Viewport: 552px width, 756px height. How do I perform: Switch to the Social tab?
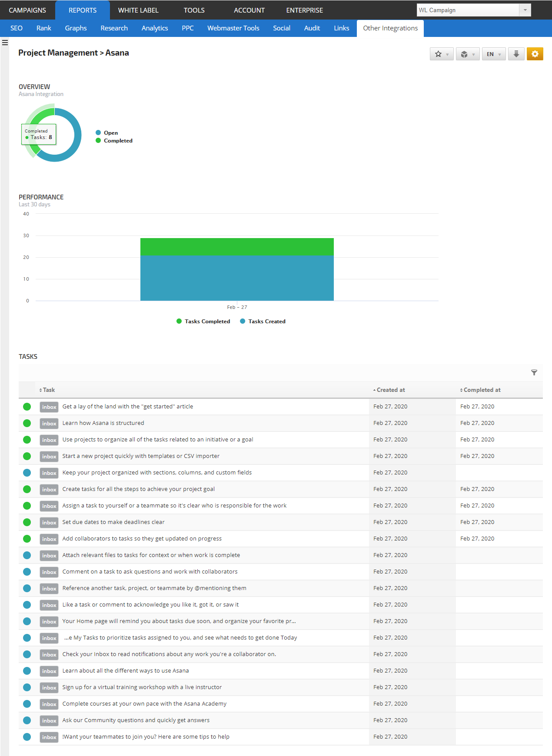[x=282, y=28]
